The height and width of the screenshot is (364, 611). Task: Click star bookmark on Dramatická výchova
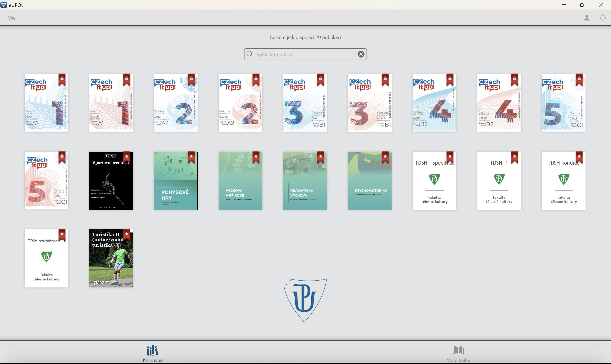[x=321, y=157]
